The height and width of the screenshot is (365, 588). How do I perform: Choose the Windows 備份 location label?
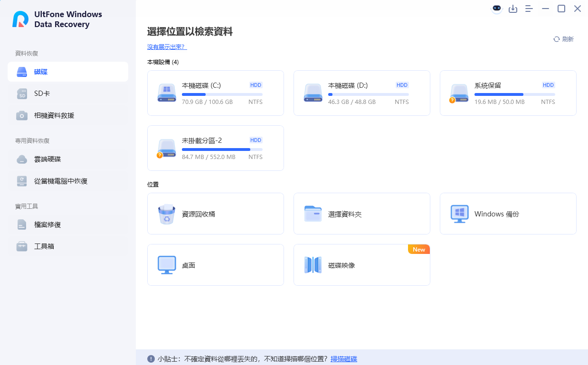click(497, 214)
